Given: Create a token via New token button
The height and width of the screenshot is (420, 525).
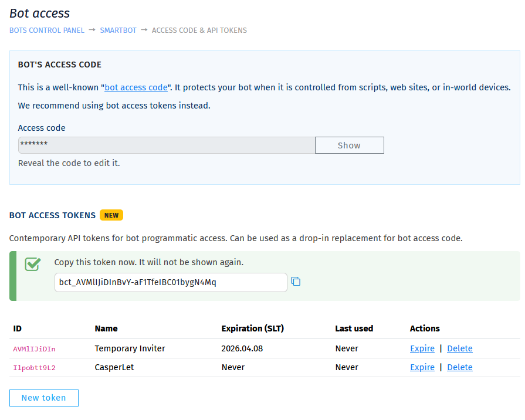Looking at the screenshot, I should click(x=44, y=398).
